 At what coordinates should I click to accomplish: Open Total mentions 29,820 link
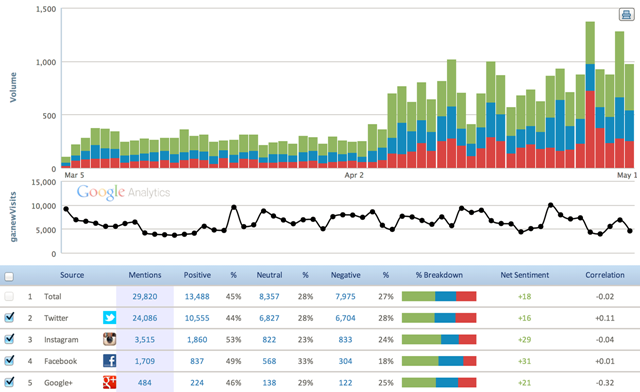144,296
